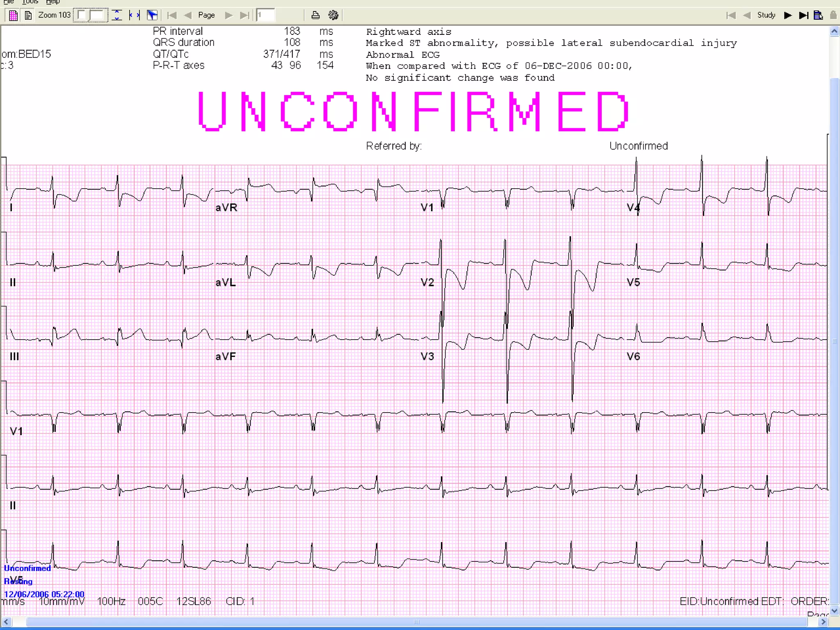
Task: Jump to the last page
Action: (x=244, y=16)
